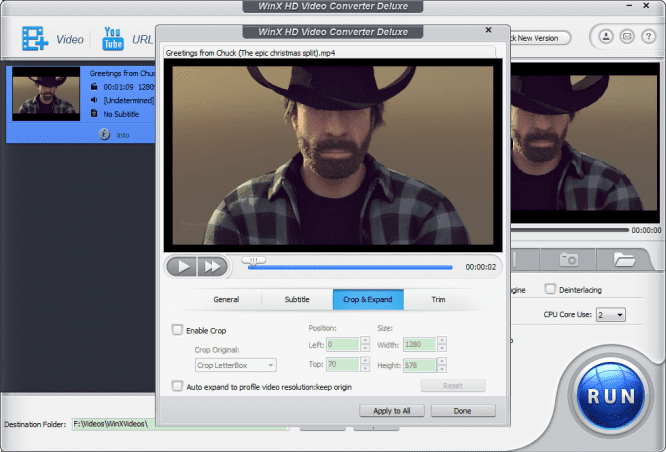Open the output folder icon in main window
The image size is (666, 452).
(x=624, y=259)
